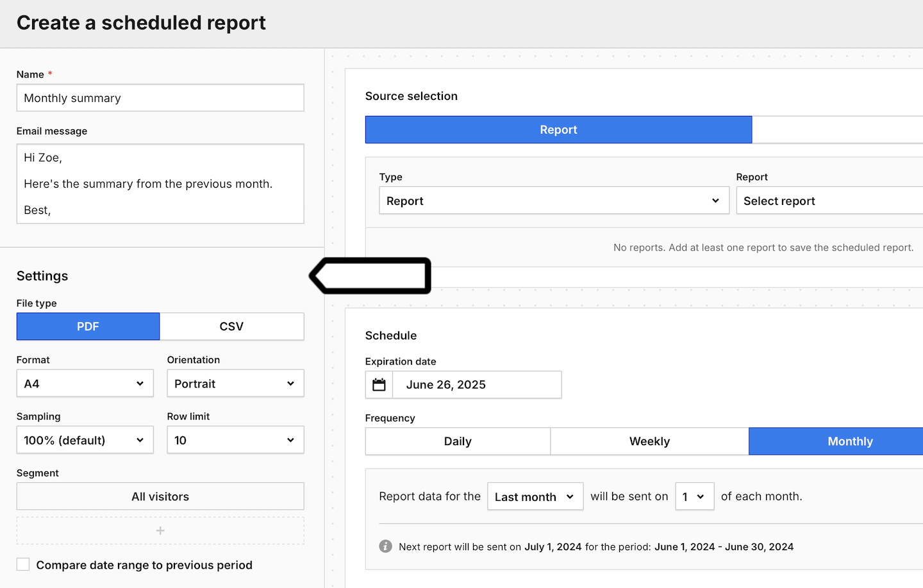Click the 'Email message' label
Screen dimensions: 923x588
pyautogui.click(x=52, y=131)
